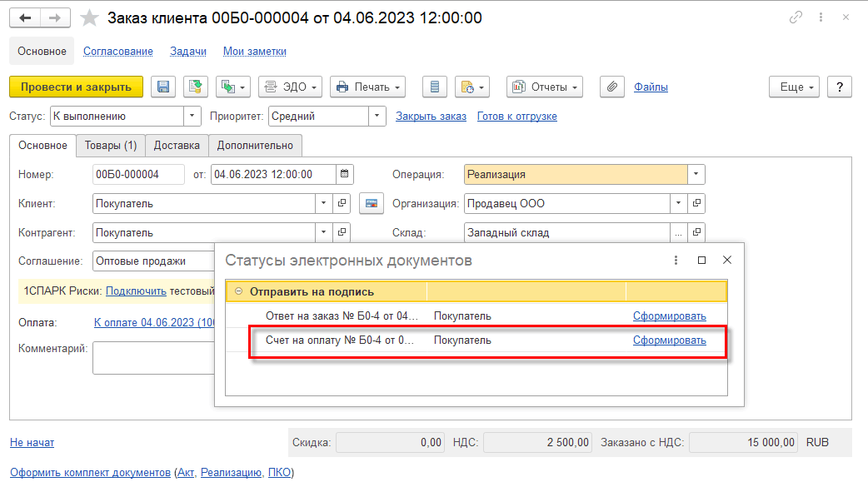The image size is (868, 492).
Task: Click the Готов к отгрузке link
Action: [x=517, y=117]
